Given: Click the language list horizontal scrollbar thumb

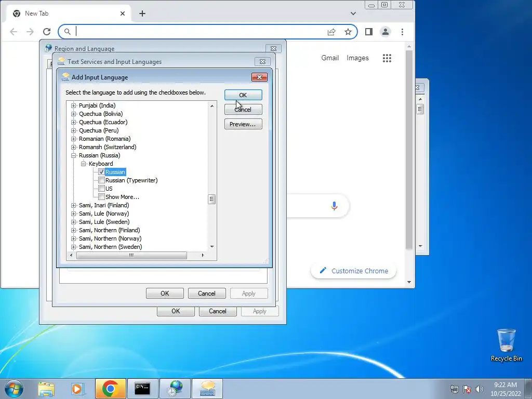Looking at the screenshot, I should (x=131, y=255).
